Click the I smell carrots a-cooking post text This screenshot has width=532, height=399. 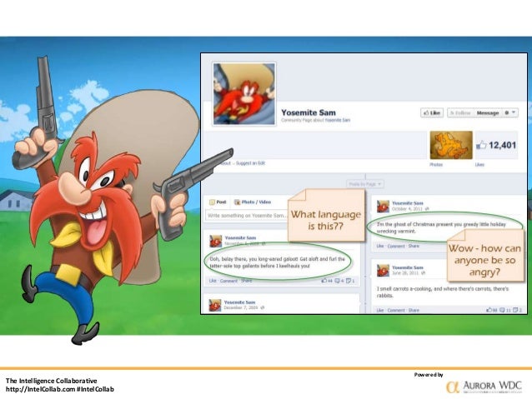pyautogui.click(x=443, y=292)
